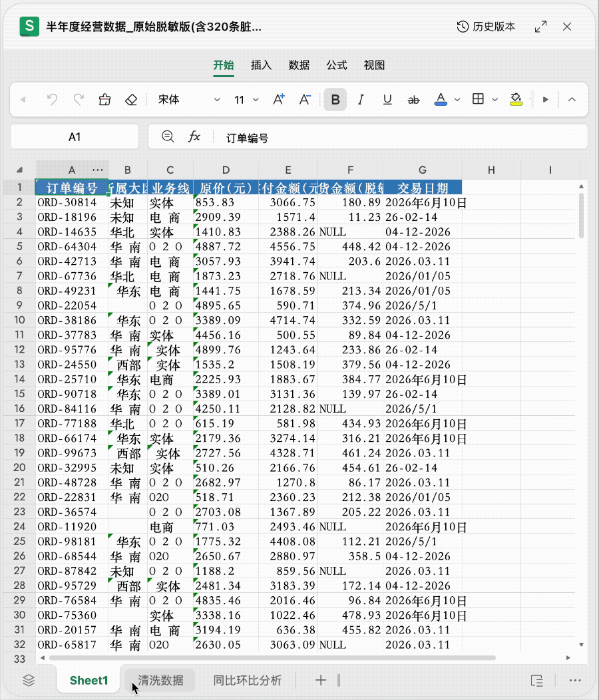Click the zoom magnifier icon in formula bar
The height and width of the screenshot is (700, 599).
click(x=168, y=136)
